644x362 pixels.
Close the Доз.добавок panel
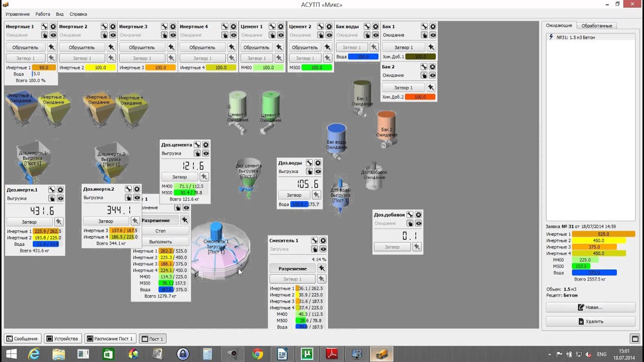point(419,215)
